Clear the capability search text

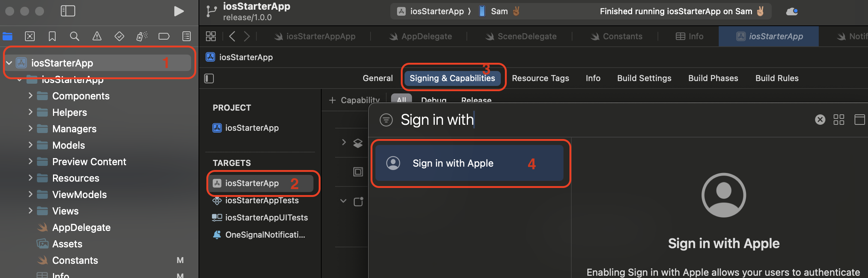coord(820,120)
